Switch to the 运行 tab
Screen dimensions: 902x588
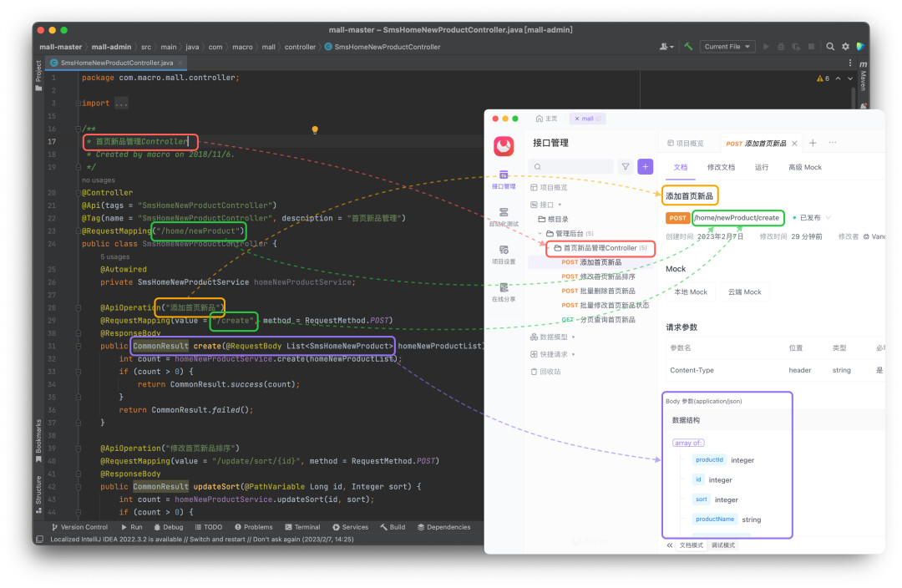[761, 167]
